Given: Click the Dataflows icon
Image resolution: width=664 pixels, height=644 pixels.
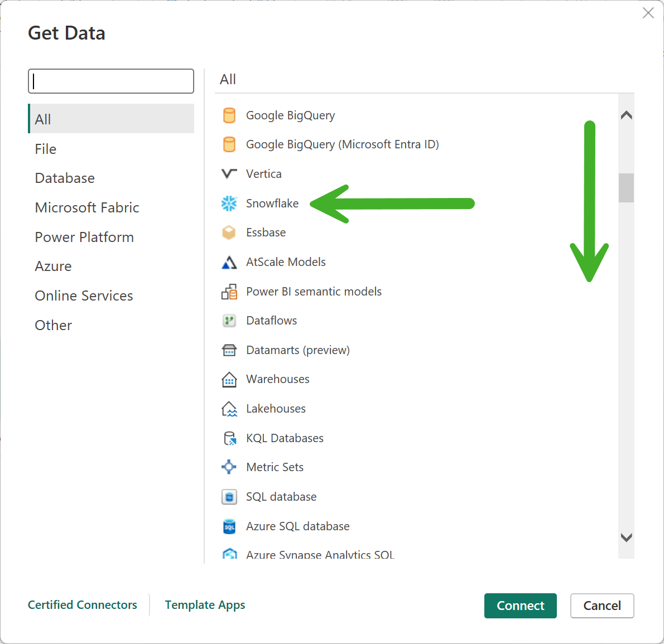Looking at the screenshot, I should tap(229, 321).
